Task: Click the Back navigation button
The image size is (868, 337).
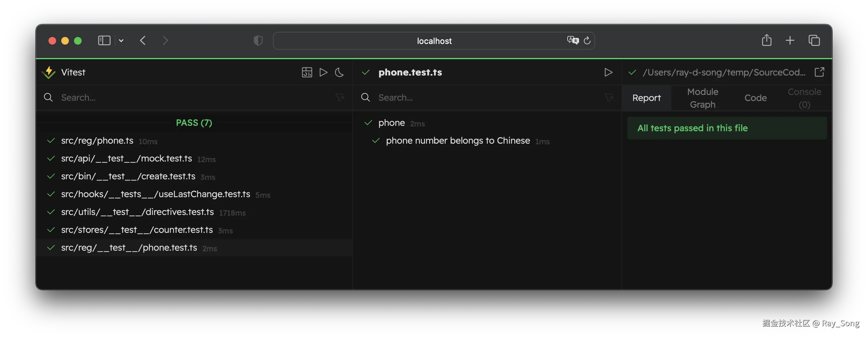Action: (x=143, y=40)
